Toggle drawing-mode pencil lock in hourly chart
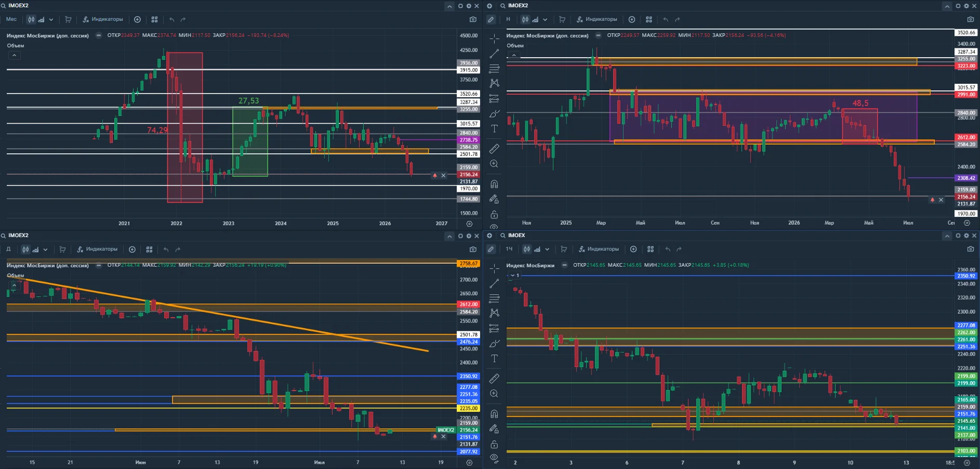 (494, 429)
